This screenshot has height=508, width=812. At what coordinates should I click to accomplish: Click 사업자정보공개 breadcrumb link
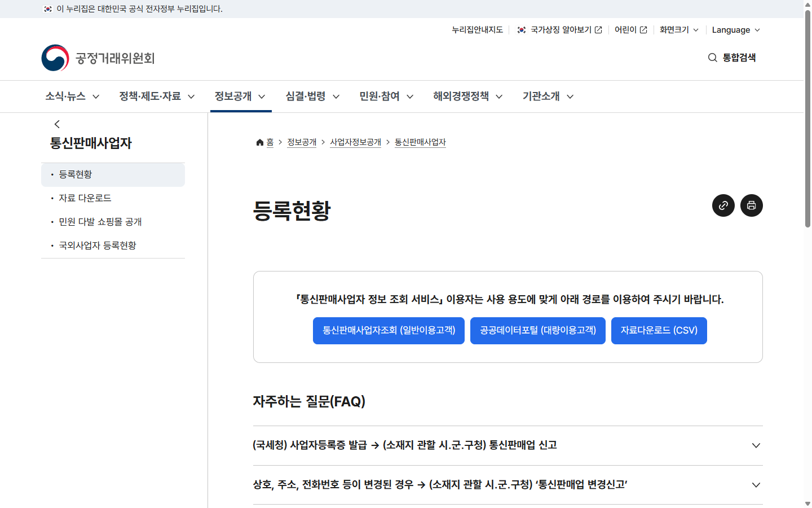tap(356, 142)
